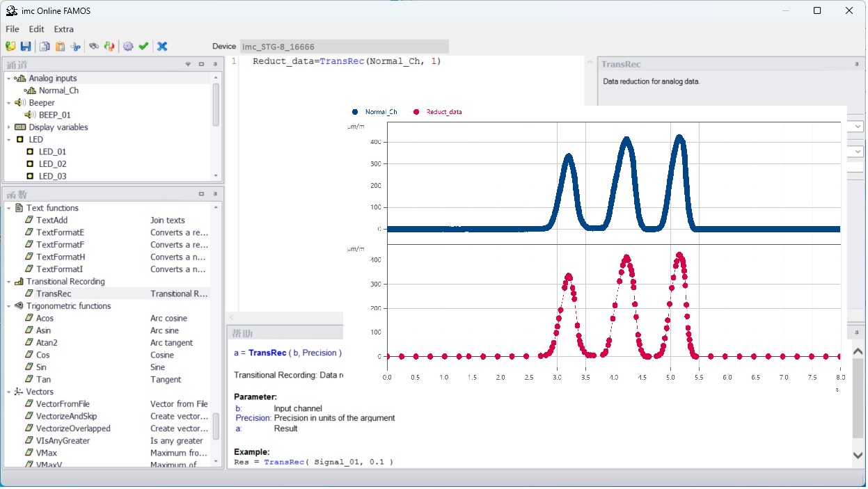Expand the Display variables node

point(9,127)
